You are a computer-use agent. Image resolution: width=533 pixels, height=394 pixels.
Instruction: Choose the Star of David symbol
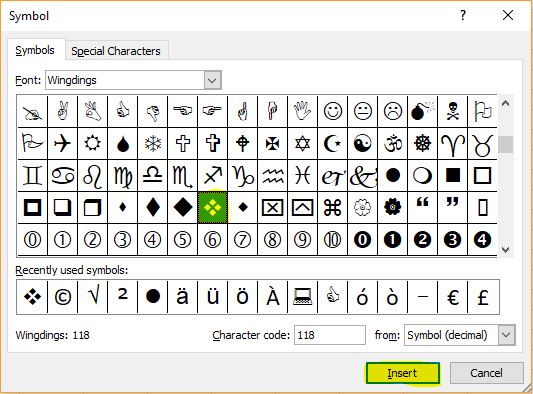tap(303, 143)
